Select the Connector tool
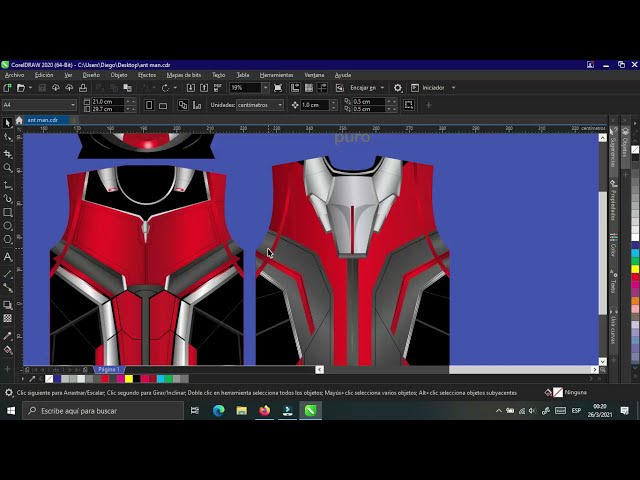This screenshot has height=480, width=640. tap(7, 288)
